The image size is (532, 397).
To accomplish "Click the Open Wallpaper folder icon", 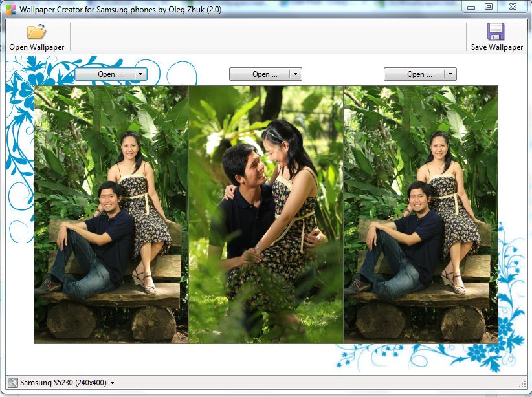I will tap(37, 32).
